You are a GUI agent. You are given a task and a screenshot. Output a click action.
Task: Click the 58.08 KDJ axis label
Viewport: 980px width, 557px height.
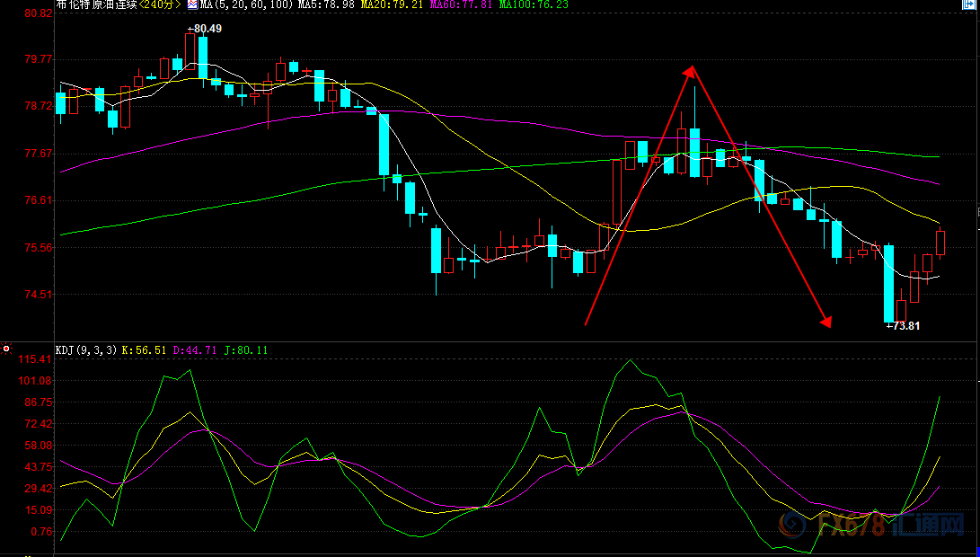pyautogui.click(x=38, y=446)
